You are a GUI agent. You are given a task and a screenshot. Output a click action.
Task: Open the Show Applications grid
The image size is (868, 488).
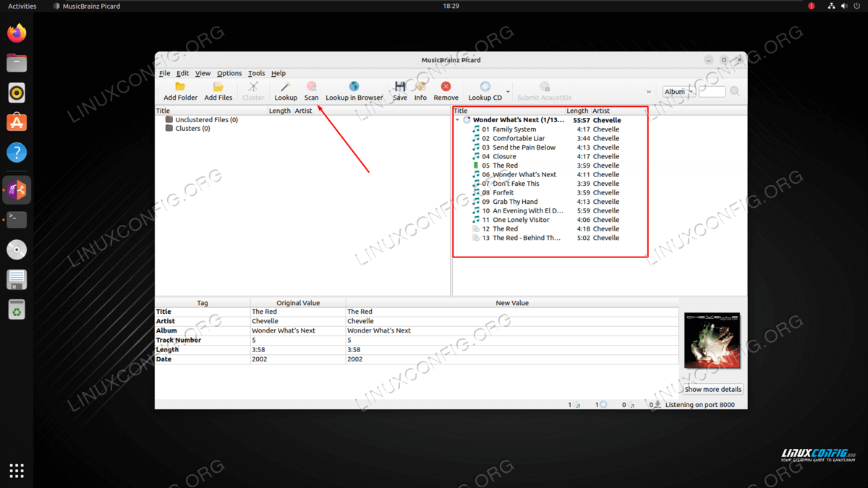[x=17, y=471]
